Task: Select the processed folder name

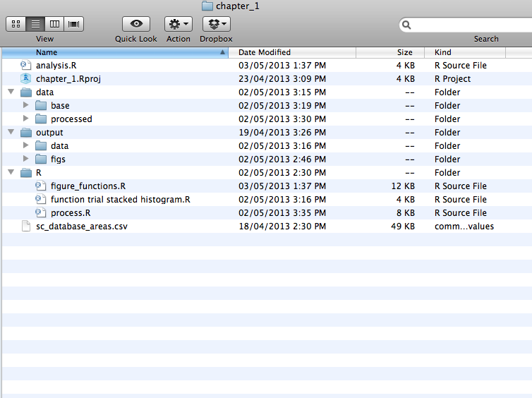Action: pos(71,119)
